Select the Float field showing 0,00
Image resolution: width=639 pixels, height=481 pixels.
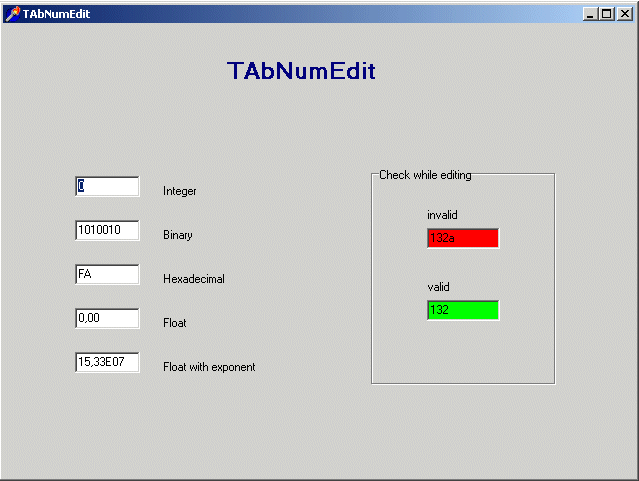[107, 318]
